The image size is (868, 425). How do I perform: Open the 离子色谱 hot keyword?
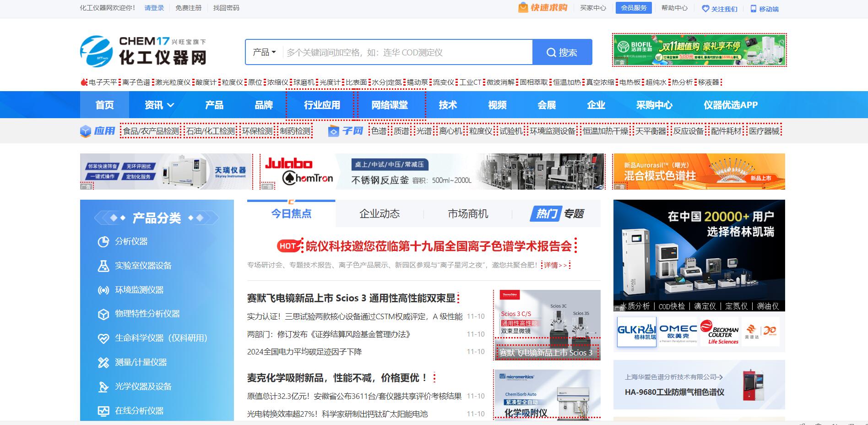pyautogui.click(x=136, y=82)
